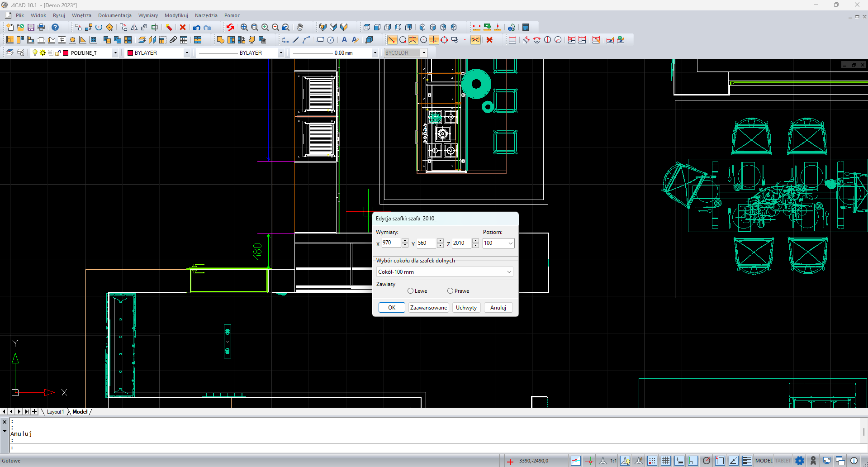
Task: Open the POLYLINE_T layer dropdown
Action: [x=115, y=53]
